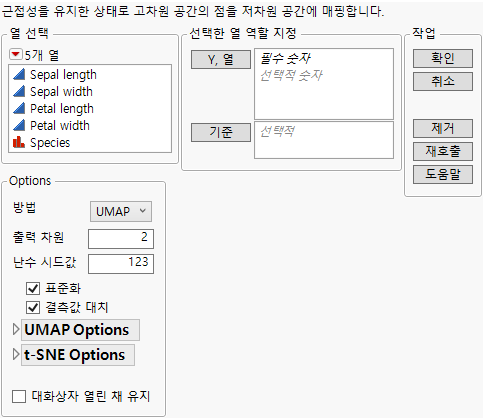Click the t-SNE Options section header

[78, 355]
